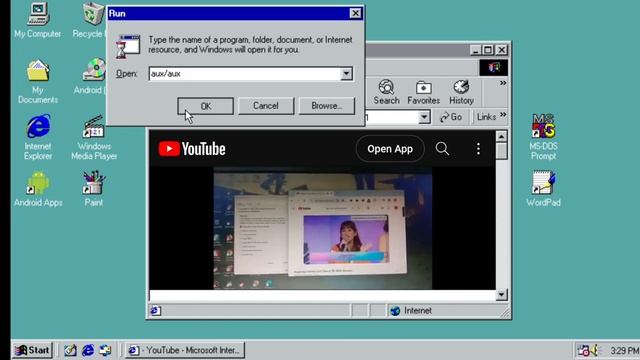
Task: Click the Show Desktop quick launch icon
Action: coord(70,350)
